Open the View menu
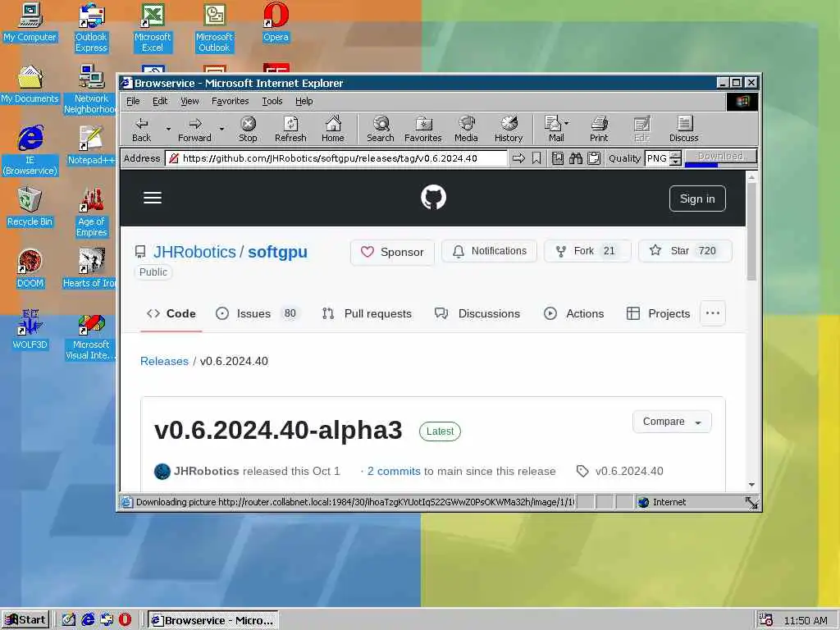The height and width of the screenshot is (630, 840). [189, 101]
